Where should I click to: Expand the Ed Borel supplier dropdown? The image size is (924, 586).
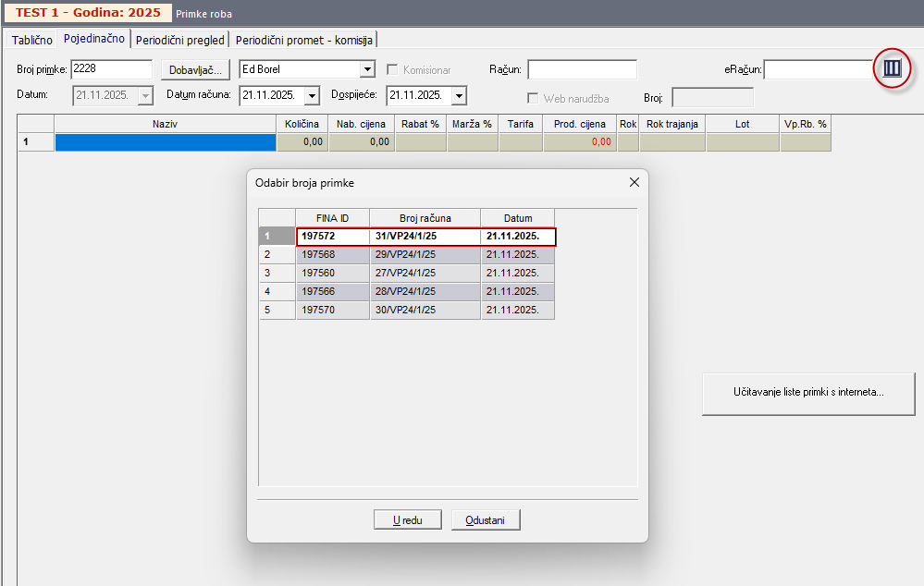367,69
